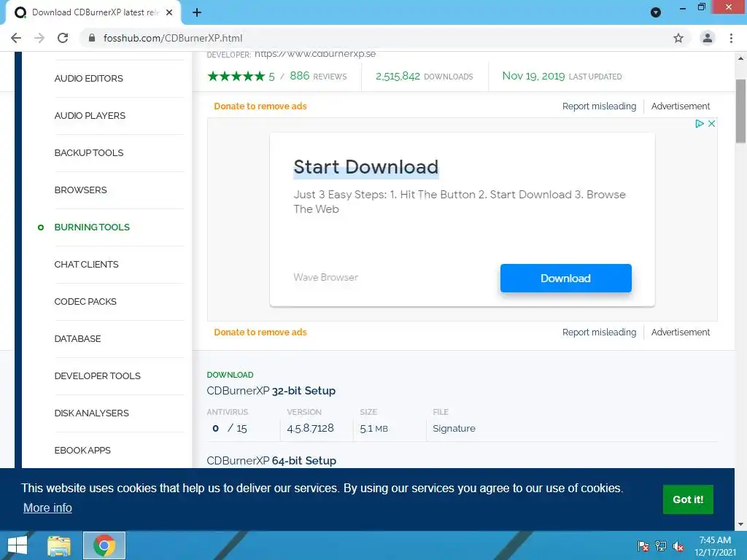Click the upper Report misleading link
Viewport: 747px width, 560px height.
pyautogui.click(x=600, y=106)
